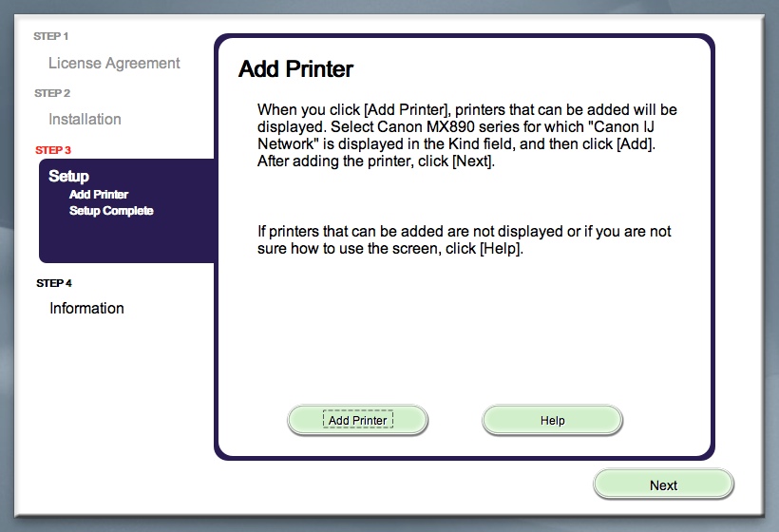Click the [Next] mention in the instructions

pyautogui.click(x=472, y=161)
